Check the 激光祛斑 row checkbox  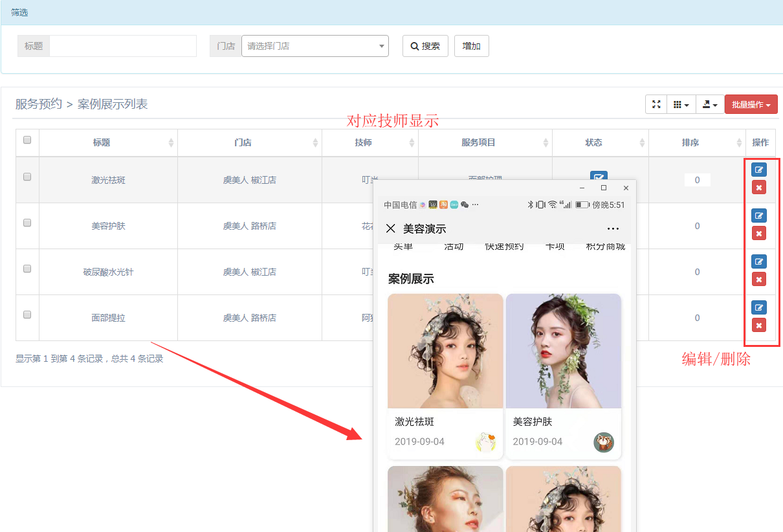27,177
